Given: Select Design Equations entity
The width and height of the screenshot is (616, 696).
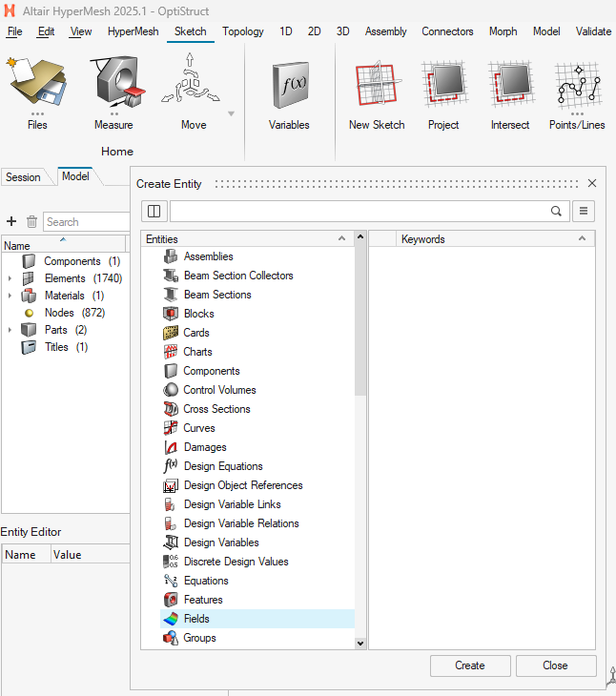Looking at the screenshot, I should [x=223, y=466].
